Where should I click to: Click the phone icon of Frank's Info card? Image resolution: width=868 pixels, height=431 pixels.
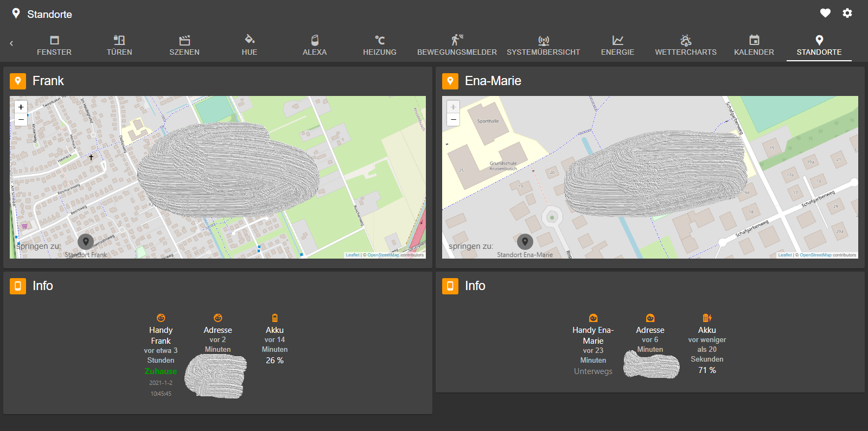[x=18, y=286]
